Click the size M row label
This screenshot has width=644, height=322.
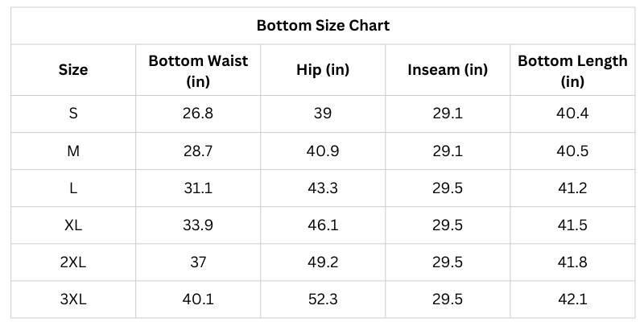click(x=73, y=151)
